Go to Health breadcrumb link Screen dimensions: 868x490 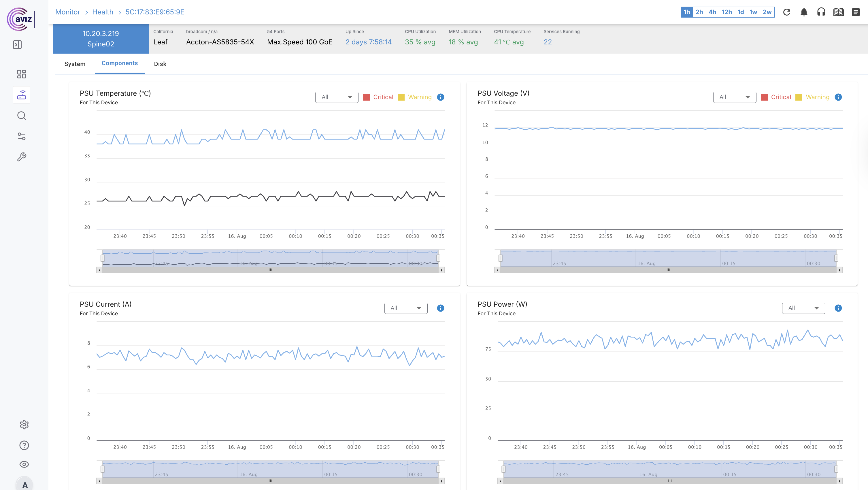pyautogui.click(x=103, y=12)
